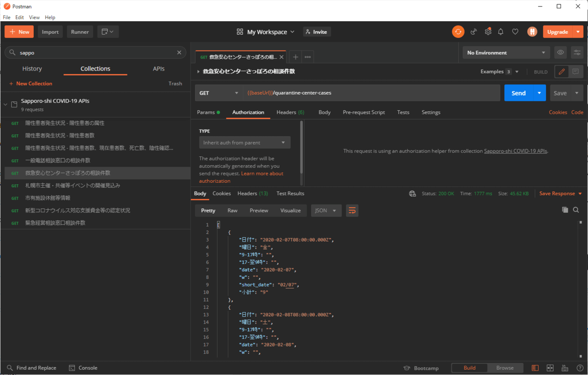Switch to the Pre-request Script tab
Image resolution: width=588 pixels, height=375 pixels.
(x=364, y=112)
